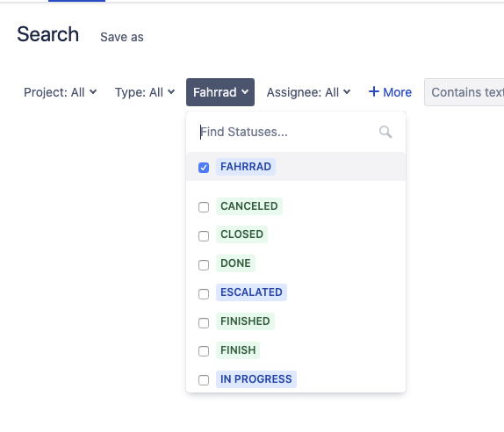Tick the CLOSED status checkbox
This screenshot has height=432, width=504.
click(204, 236)
